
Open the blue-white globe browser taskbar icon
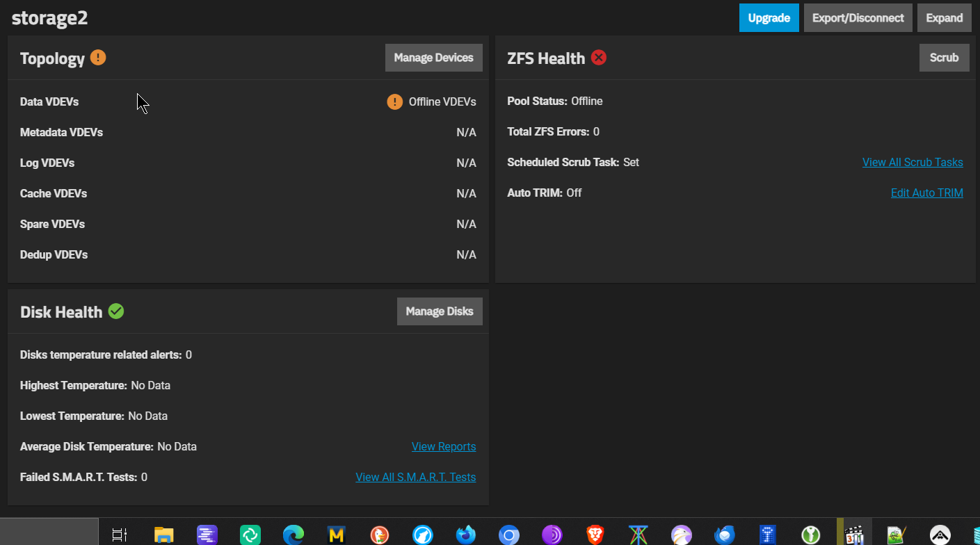click(x=423, y=535)
